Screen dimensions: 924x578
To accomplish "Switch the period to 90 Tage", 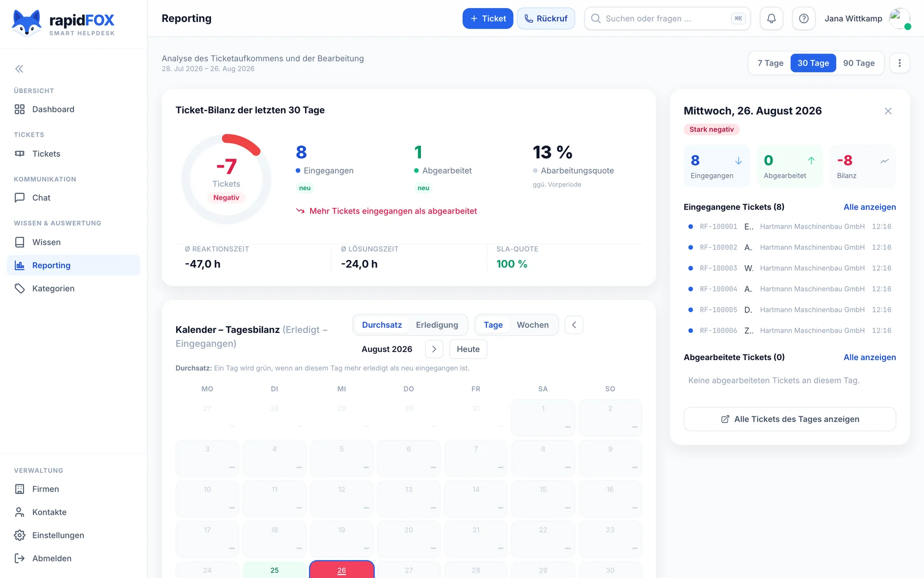I will click(x=859, y=63).
